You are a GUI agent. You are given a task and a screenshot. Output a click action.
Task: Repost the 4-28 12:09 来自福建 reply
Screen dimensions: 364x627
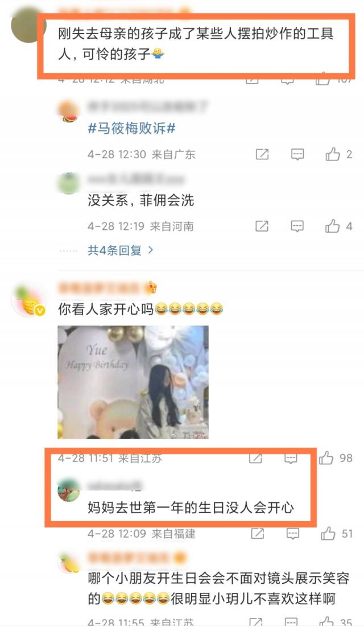[257, 534]
